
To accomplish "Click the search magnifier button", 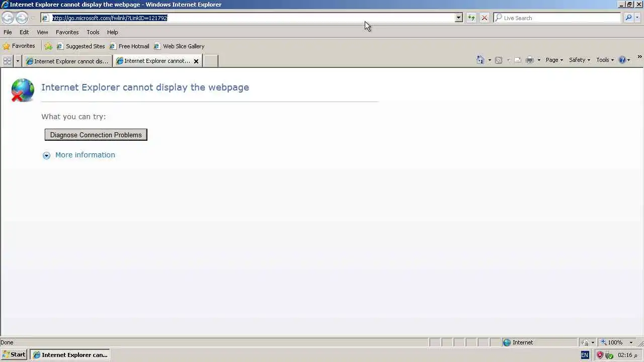I will click(x=628, y=18).
